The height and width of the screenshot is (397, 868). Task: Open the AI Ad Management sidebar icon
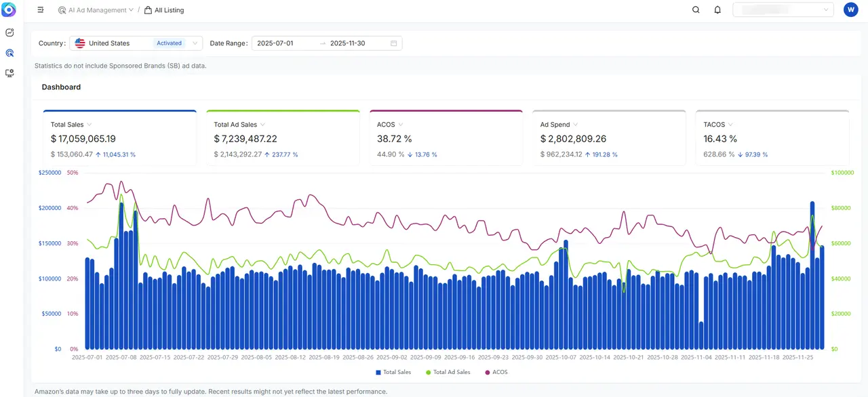[x=9, y=53]
